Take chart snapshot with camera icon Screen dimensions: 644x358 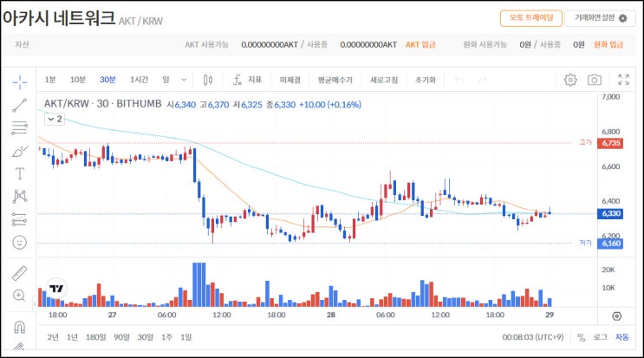[x=594, y=80]
